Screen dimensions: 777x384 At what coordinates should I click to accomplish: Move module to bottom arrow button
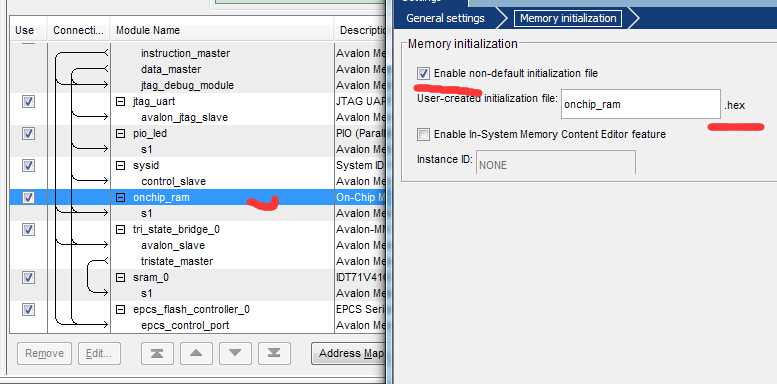coord(274,353)
